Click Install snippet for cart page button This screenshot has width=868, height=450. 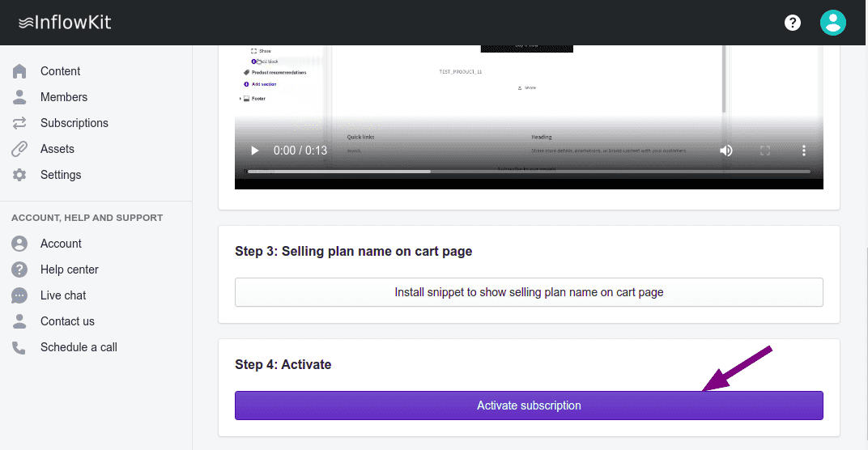click(529, 292)
